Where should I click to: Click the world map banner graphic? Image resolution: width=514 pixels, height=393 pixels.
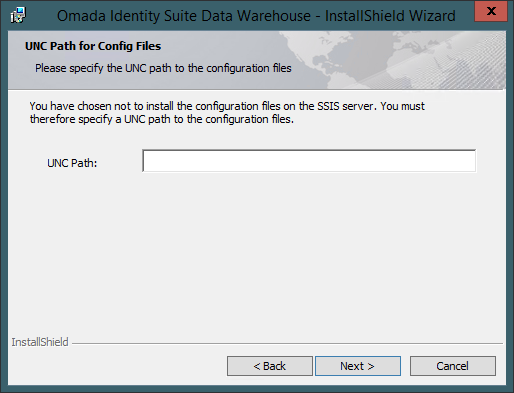click(x=393, y=60)
